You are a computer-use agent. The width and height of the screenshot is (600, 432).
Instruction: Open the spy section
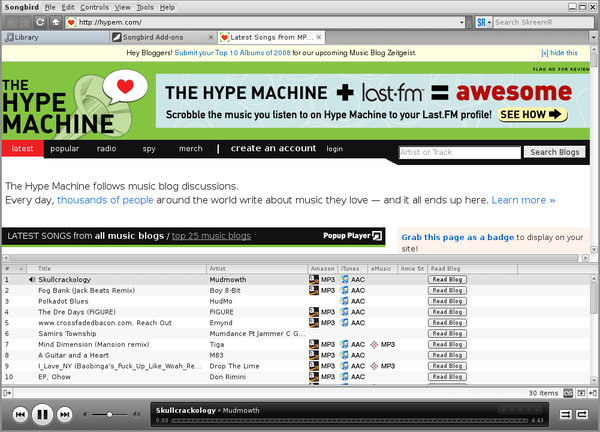149,148
